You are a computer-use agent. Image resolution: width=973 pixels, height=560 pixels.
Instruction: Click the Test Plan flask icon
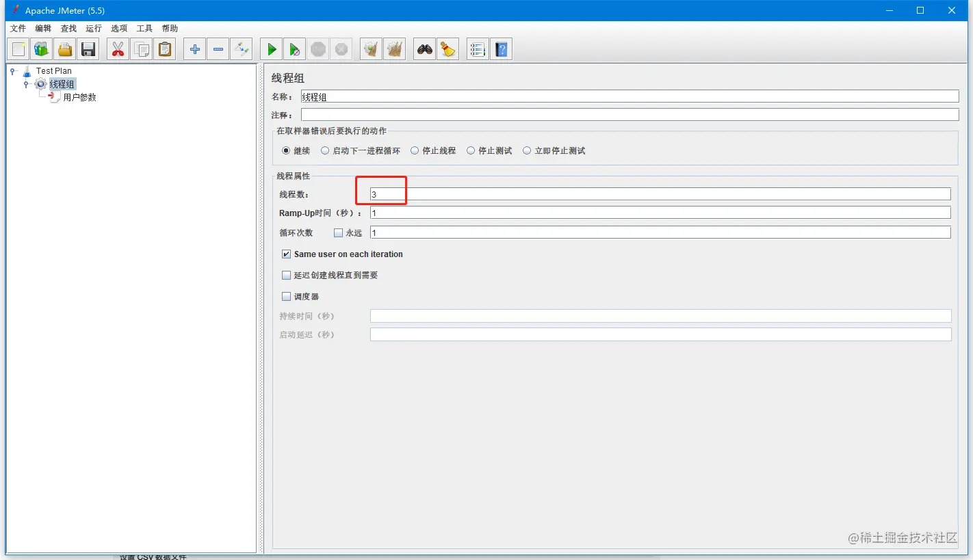click(27, 70)
